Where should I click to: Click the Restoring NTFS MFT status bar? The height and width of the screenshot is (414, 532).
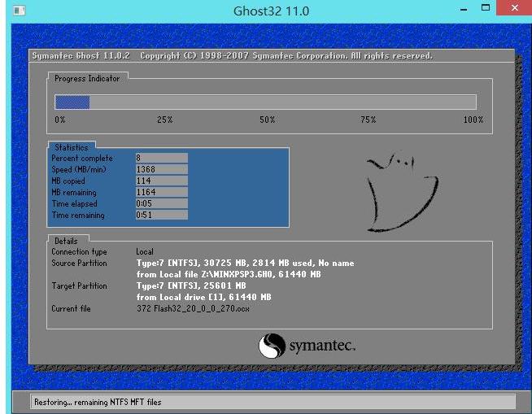click(273, 402)
